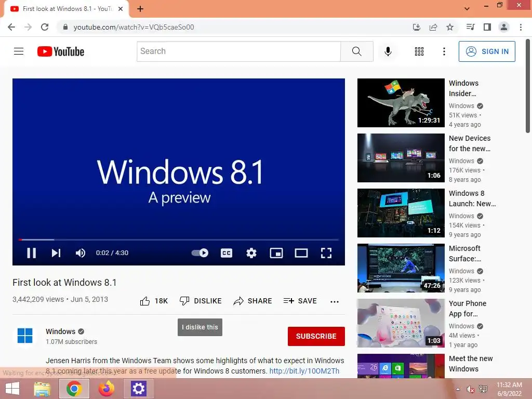Enter full screen mode
The height and width of the screenshot is (399, 532).
point(326,253)
